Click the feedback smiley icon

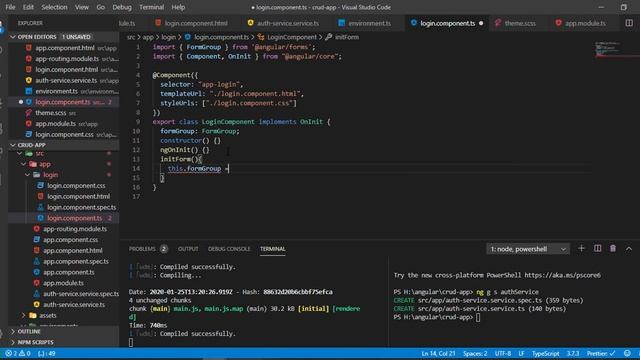coord(627,353)
